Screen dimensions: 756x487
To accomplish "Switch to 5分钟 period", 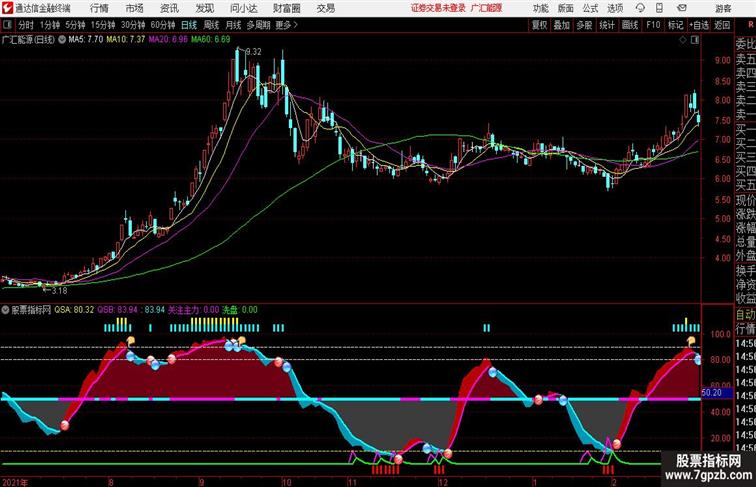I will coord(75,25).
